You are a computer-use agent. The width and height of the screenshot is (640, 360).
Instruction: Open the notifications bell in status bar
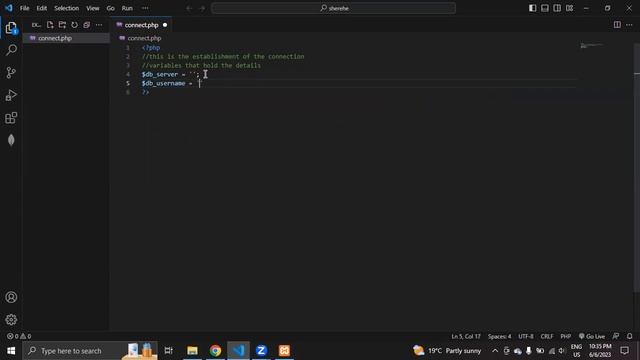pos(629,336)
